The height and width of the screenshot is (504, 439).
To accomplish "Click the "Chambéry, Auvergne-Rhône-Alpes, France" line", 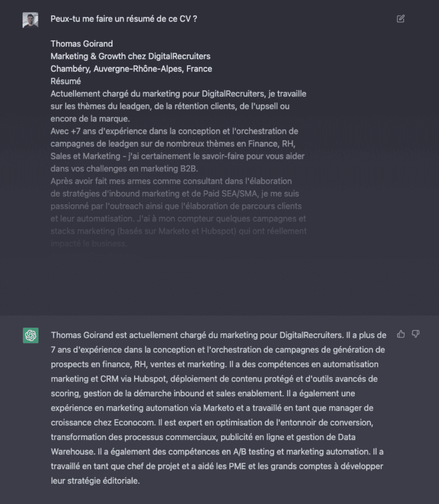I will point(131,69).
